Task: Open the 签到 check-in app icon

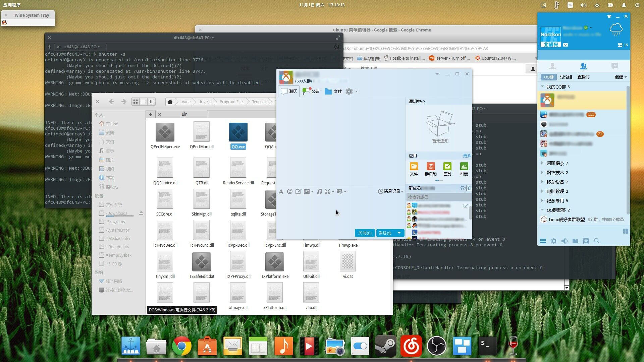Action: click(x=447, y=169)
